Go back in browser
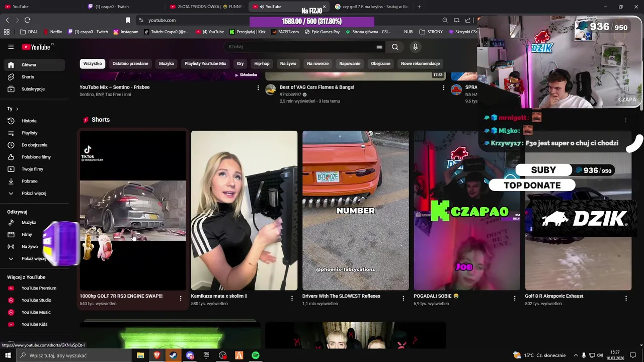 [x=7, y=20]
